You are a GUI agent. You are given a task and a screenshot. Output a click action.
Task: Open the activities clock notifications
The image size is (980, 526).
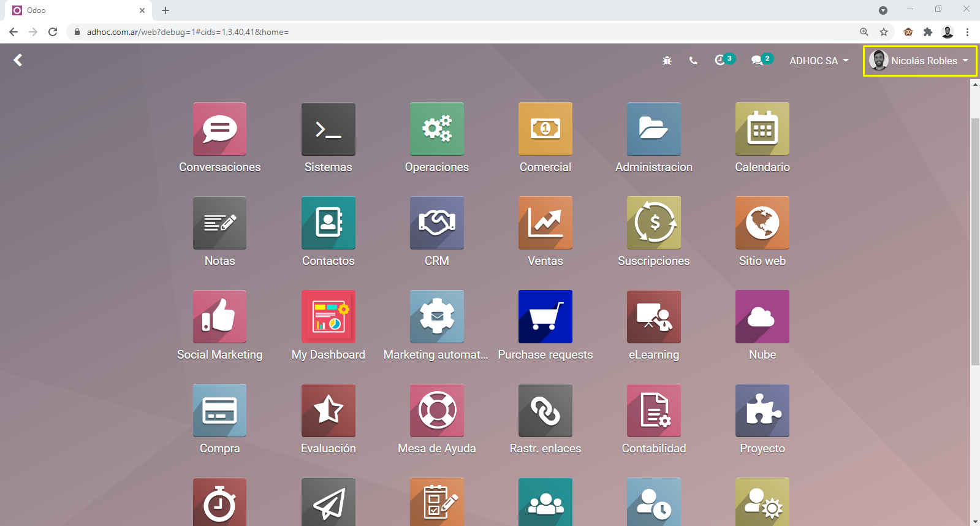click(x=722, y=60)
